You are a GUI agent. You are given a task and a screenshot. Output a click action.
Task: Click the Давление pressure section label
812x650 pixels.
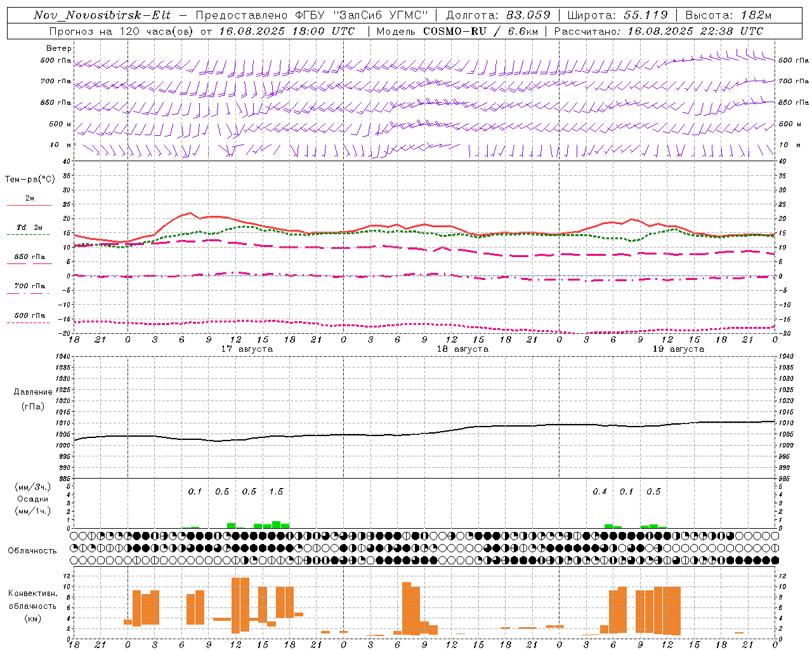coord(33,392)
